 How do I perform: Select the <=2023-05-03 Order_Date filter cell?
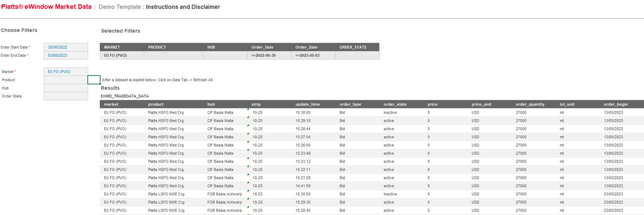pyautogui.click(x=313, y=55)
